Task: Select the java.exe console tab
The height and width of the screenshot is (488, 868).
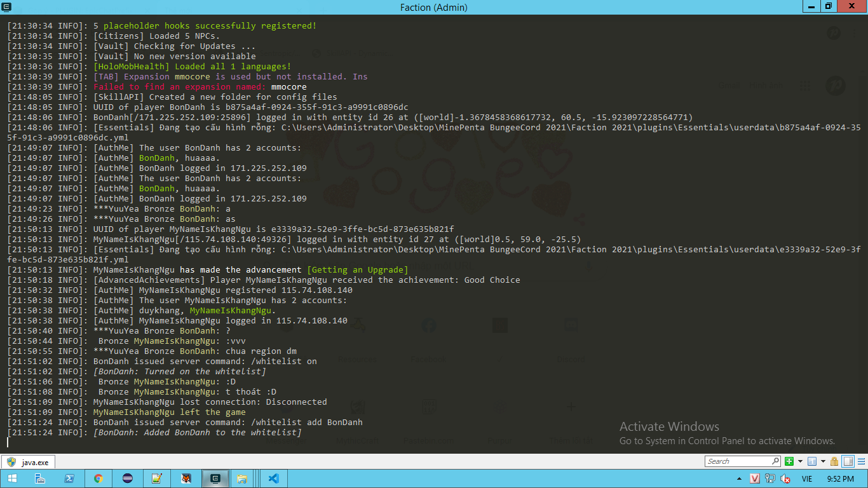Action: pyautogui.click(x=29, y=462)
